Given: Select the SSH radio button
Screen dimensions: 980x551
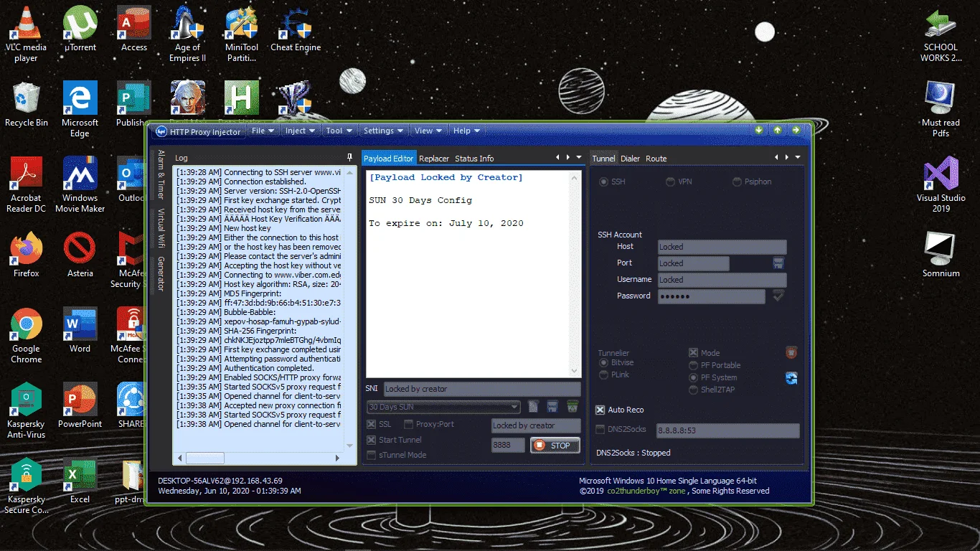Looking at the screenshot, I should click(x=603, y=182).
